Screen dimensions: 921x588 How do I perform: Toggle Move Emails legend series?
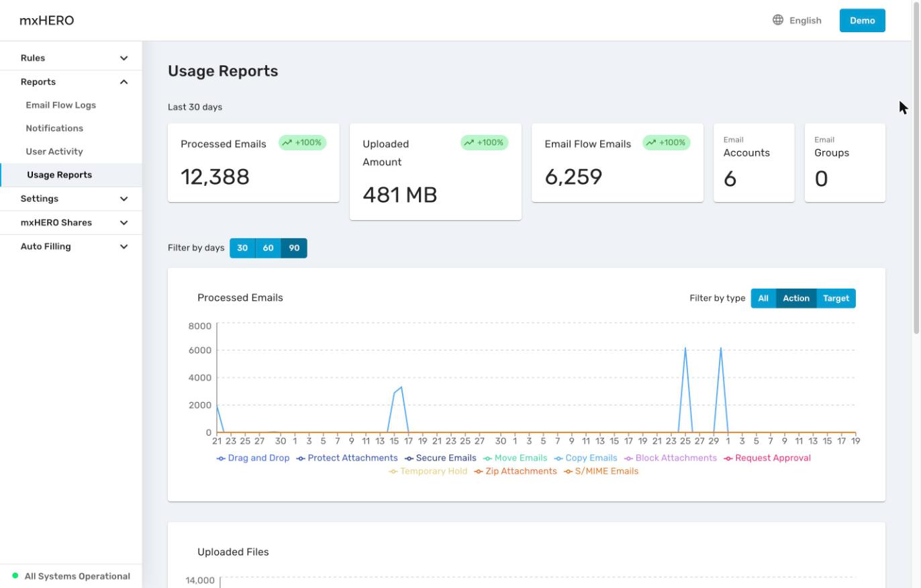point(516,458)
